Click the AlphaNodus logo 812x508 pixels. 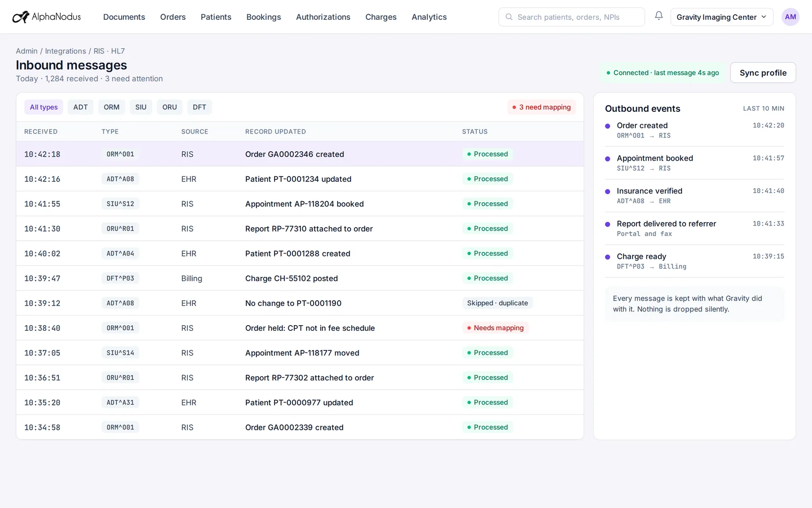point(47,17)
